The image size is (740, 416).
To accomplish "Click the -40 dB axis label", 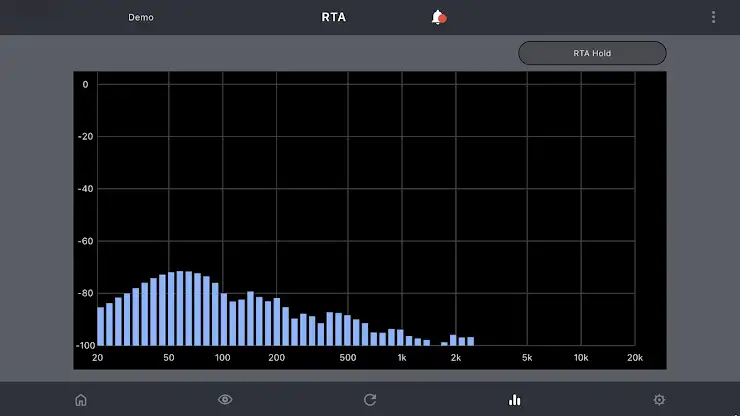I will pos(85,189).
